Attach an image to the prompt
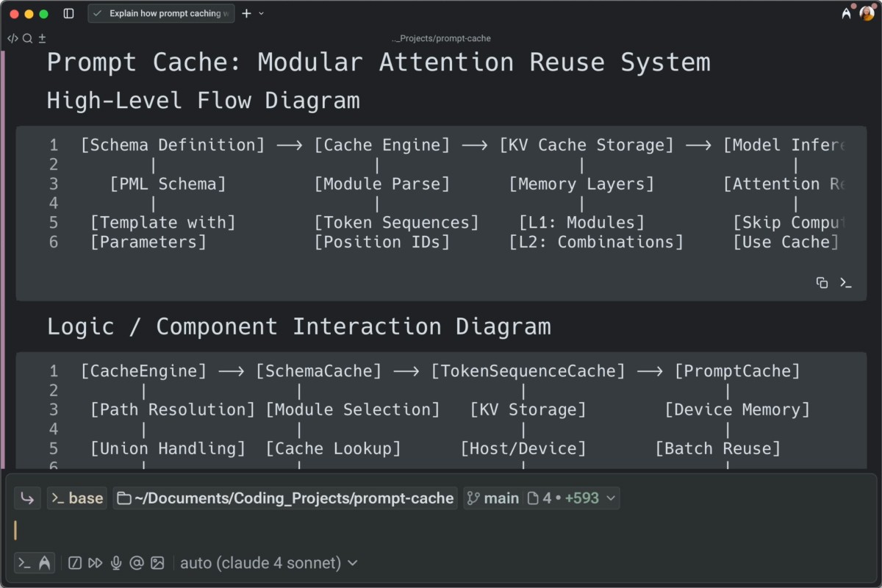 pyautogui.click(x=157, y=563)
